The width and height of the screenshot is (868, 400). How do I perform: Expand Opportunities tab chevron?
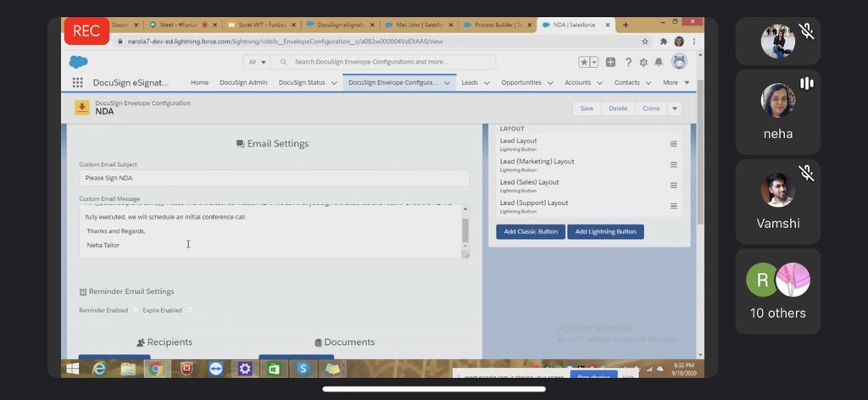[x=550, y=83]
